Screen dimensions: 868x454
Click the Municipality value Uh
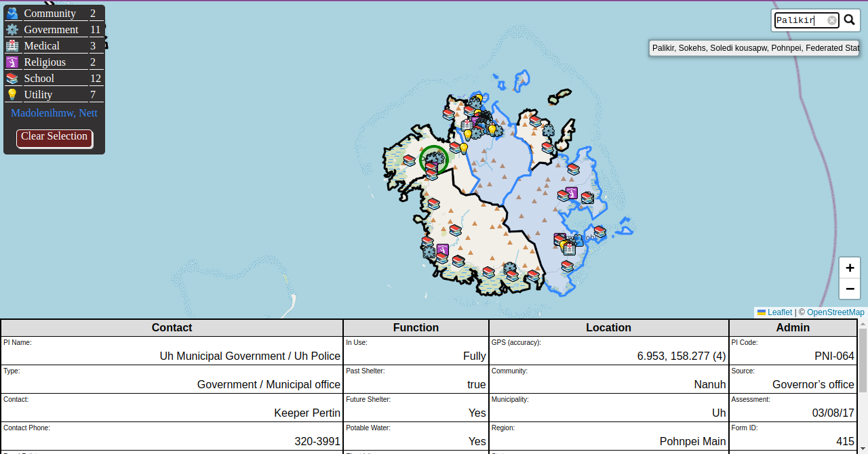click(719, 413)
